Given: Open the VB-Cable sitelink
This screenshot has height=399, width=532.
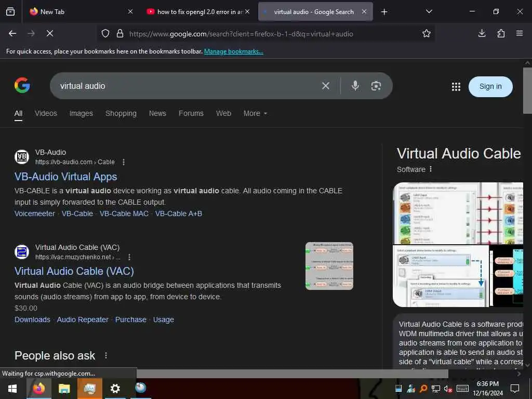Looking at the screenshot, I should click(x=77, y=214).
